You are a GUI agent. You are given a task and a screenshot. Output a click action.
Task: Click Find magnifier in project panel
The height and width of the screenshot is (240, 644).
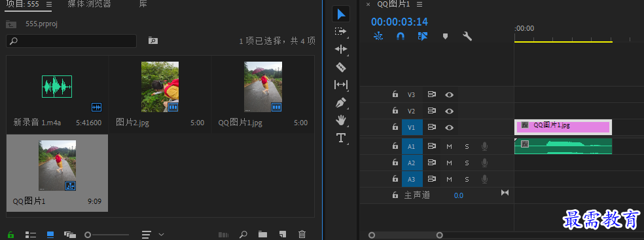pos(243,235)
